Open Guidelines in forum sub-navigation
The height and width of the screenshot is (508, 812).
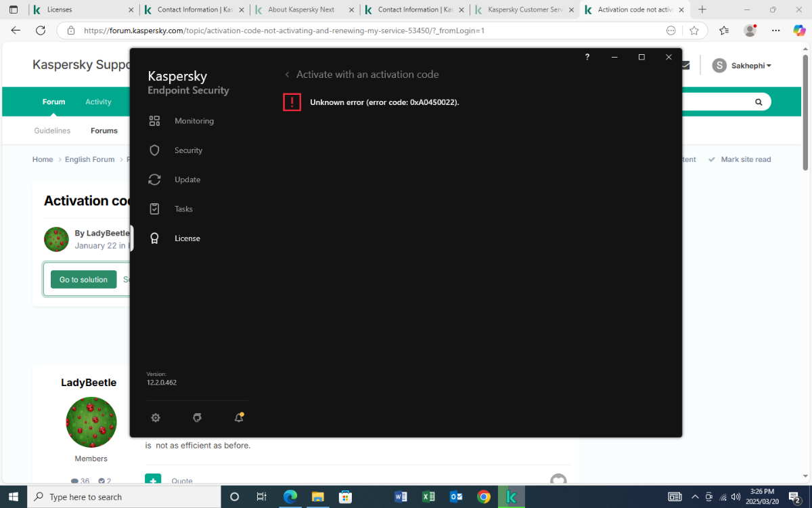(52, 131)
